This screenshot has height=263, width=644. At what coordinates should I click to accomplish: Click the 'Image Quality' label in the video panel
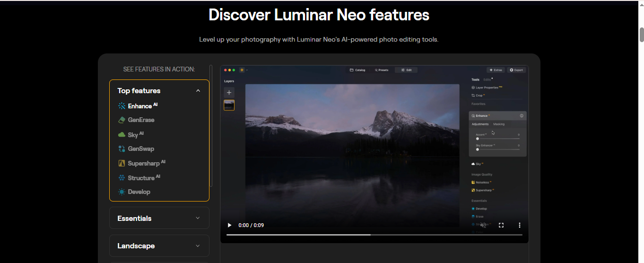[482, 175]
